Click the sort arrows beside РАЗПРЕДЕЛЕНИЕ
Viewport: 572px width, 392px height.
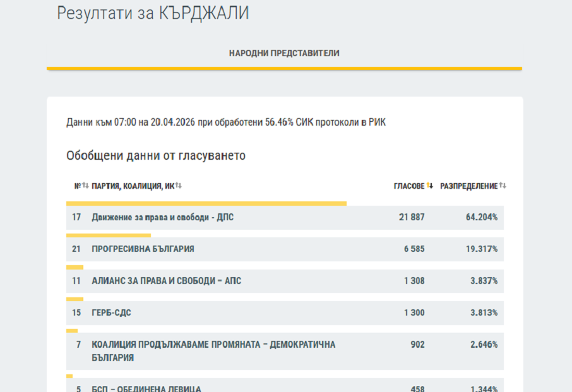tap(503, 186)
